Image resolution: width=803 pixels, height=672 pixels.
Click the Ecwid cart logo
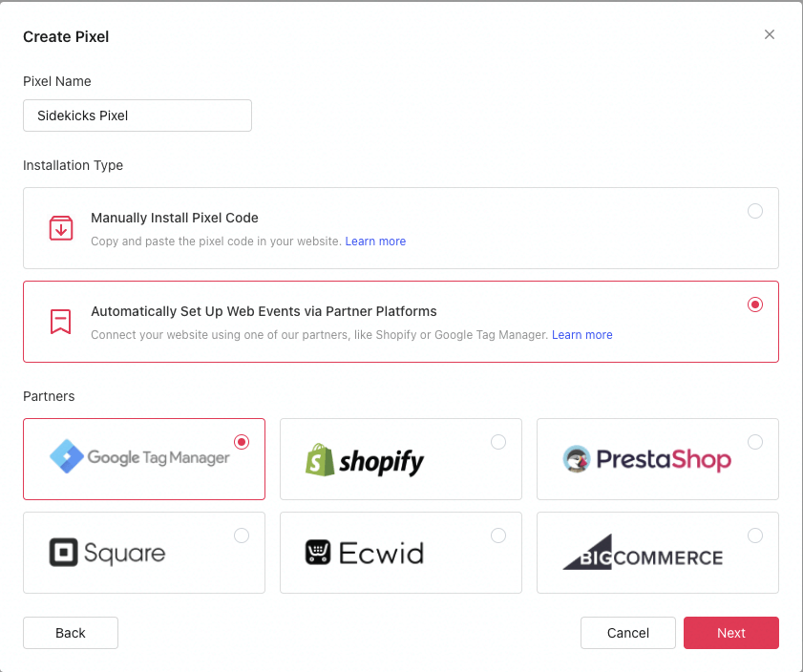tap(318, 553)
